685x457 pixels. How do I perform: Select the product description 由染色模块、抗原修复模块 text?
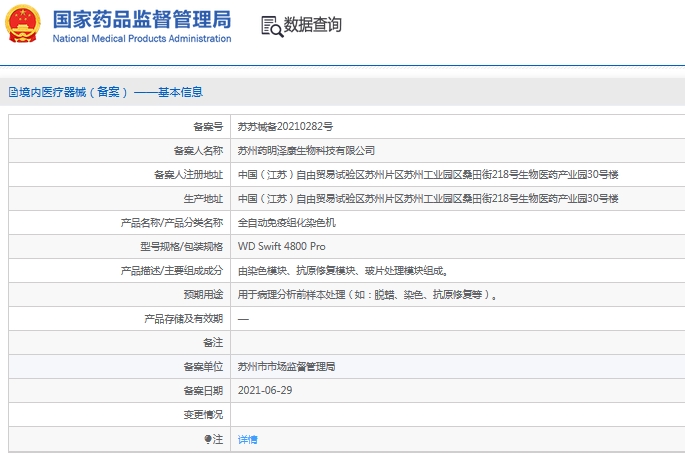[x=343, y=271]
